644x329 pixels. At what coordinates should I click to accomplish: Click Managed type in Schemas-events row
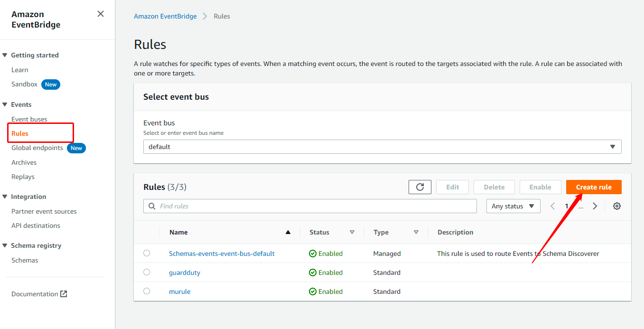click(x=387, y=254)
